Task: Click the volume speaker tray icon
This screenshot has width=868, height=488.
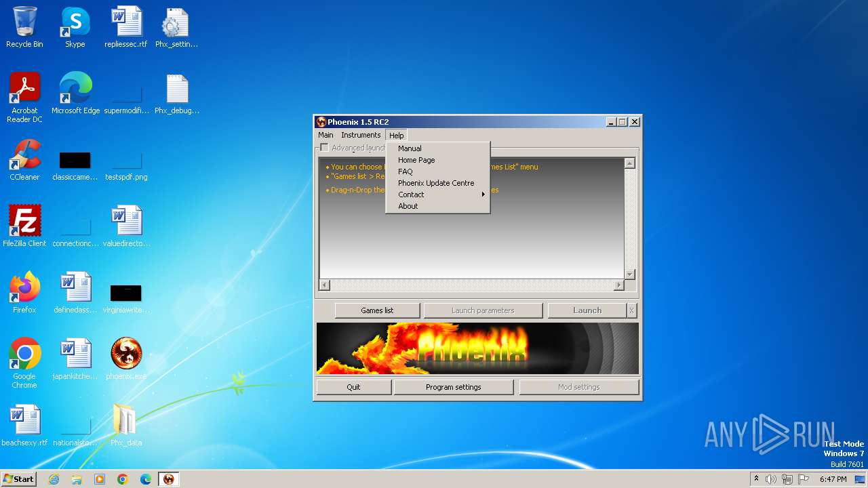Action: point(771,479)
